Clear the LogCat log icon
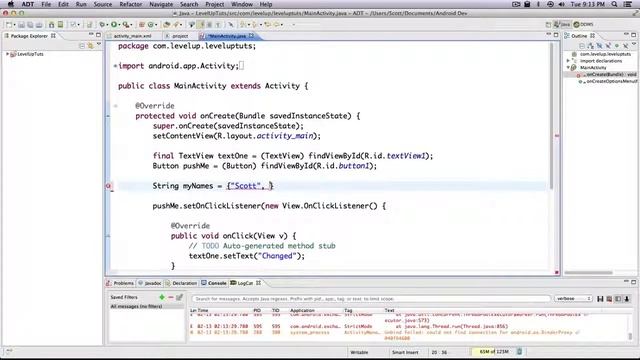The height and width of the screenshot is (360, 640). click(x=609, y=299)
